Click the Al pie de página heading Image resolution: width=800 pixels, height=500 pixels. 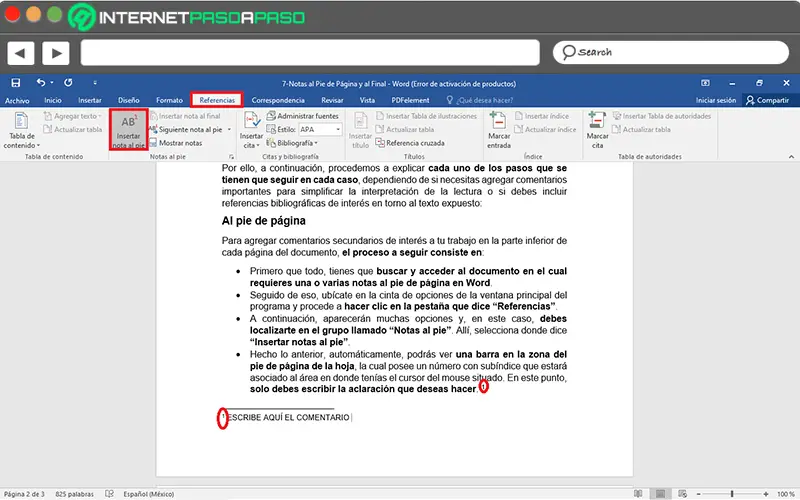point(264,221)
